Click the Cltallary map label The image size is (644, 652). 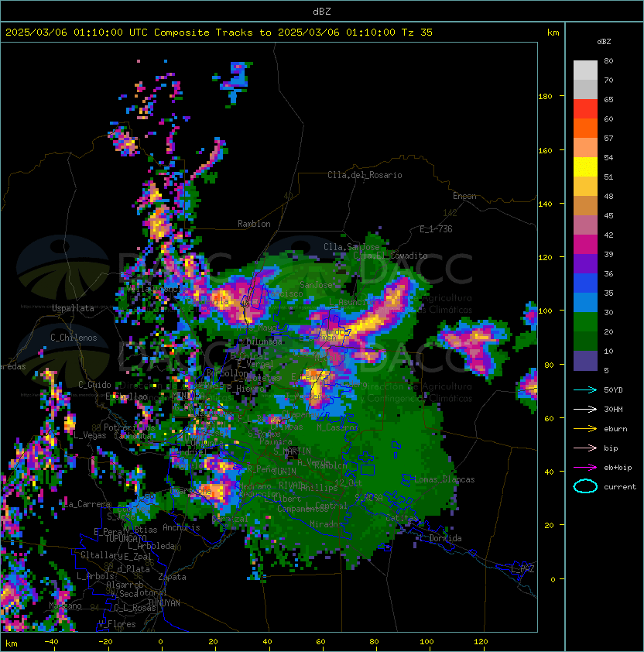click(101, 555)
